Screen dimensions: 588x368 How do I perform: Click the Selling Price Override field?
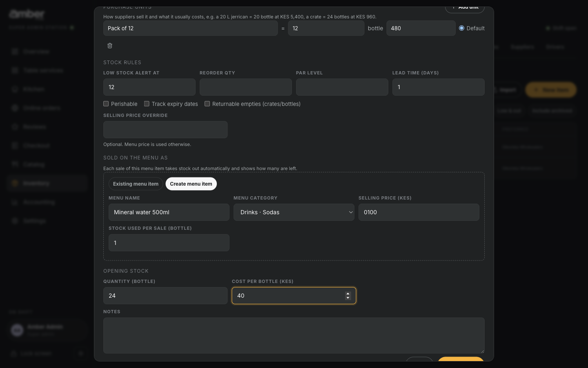pos(165,130)
